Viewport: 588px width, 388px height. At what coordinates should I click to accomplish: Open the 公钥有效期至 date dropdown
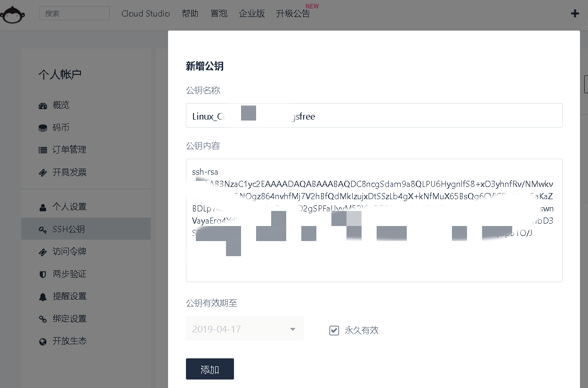pyautogui.click(x=245, y=329)
